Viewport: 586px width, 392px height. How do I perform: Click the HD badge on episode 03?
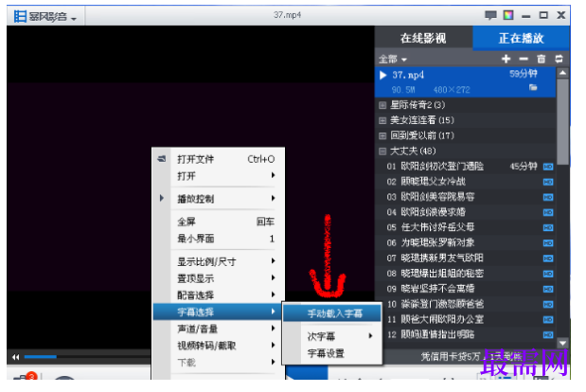tap(548, 197)
